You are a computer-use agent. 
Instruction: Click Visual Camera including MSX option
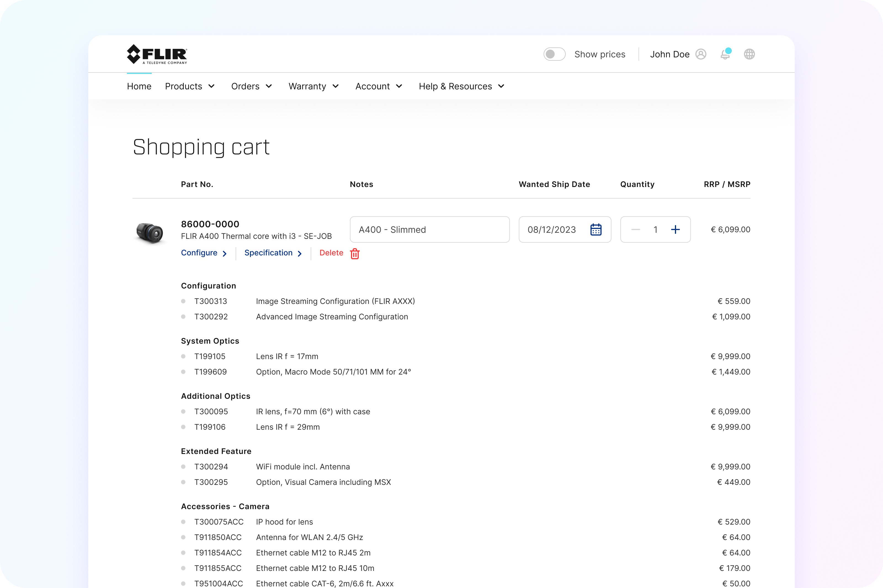click(x=323, y=482)
